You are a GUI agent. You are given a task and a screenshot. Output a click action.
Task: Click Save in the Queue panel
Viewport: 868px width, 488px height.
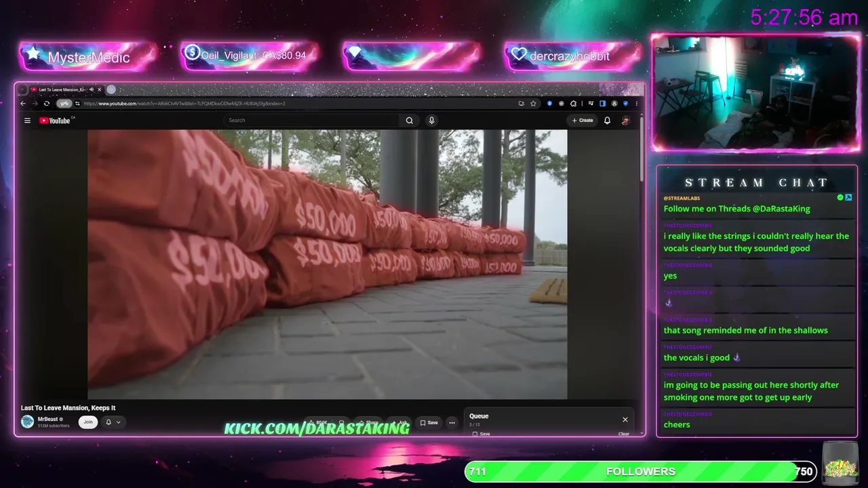tap(481, 434)
